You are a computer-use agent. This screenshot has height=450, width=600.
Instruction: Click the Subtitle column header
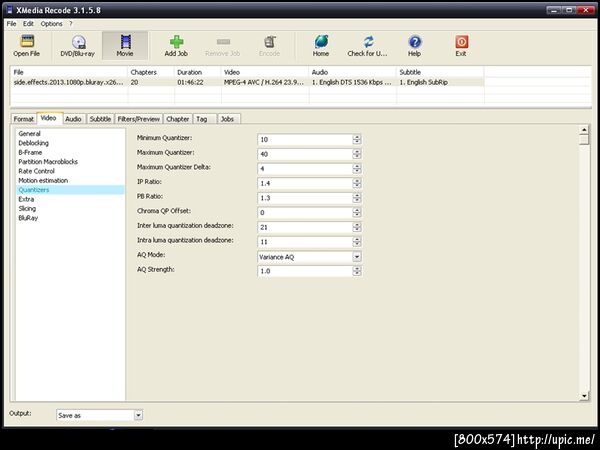(440, 72)
